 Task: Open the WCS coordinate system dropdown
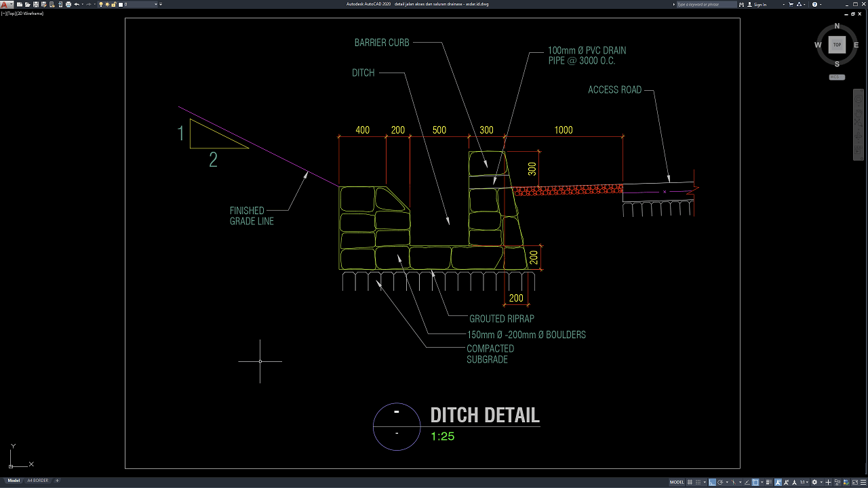pyautogui.click(x=837, y=77)
